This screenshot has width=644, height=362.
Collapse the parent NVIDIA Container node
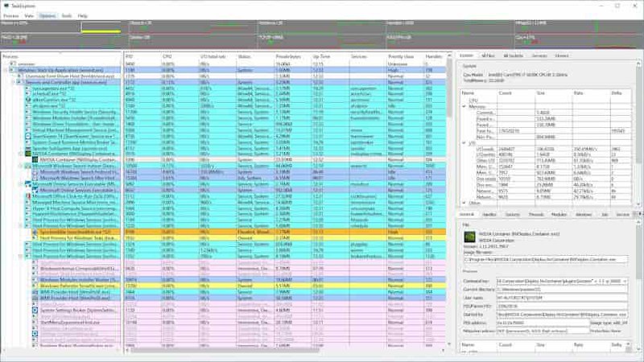point(21,154)
